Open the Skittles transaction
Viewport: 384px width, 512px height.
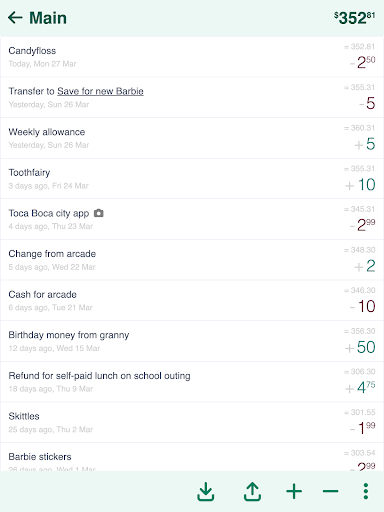pyautogui.click(x=192, y=423)
